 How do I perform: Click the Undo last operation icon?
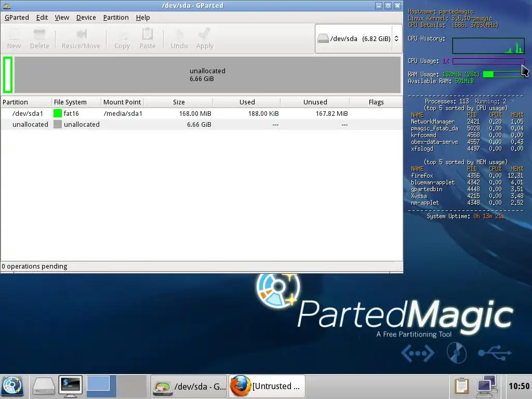179,38
